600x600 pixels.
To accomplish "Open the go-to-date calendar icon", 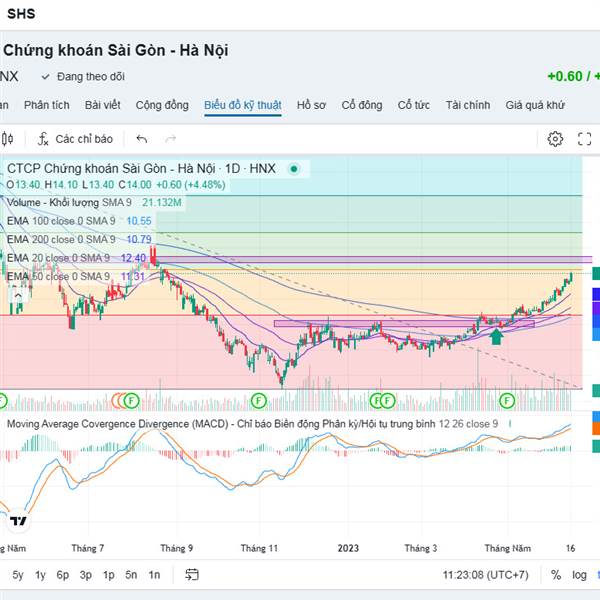I will [x=192, y=575].
